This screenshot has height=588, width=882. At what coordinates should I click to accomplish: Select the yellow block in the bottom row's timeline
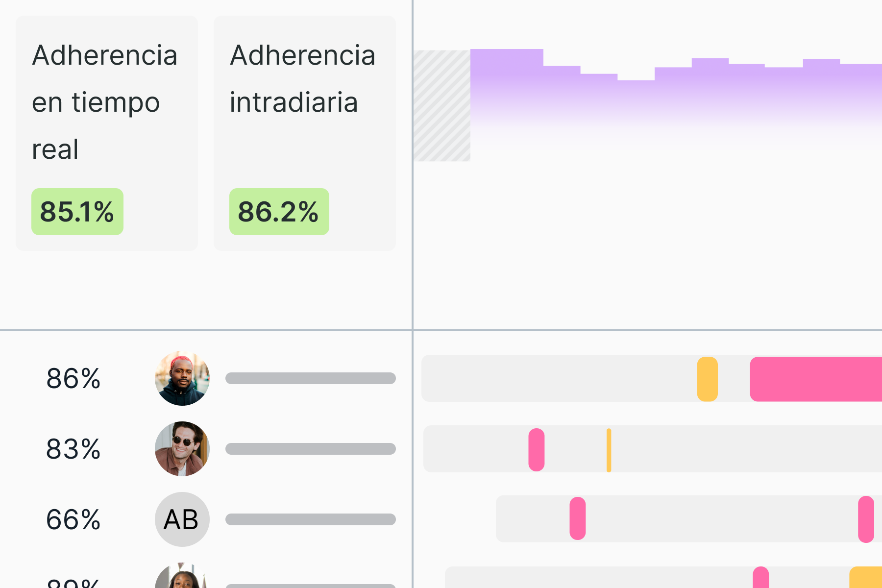click(866, 578)
